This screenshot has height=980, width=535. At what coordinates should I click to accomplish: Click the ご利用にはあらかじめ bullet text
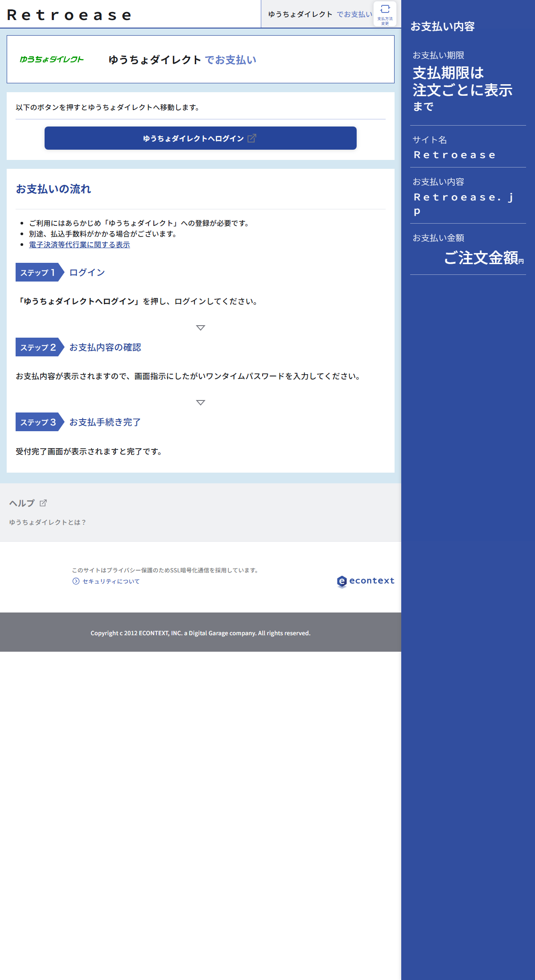[140, 223]
